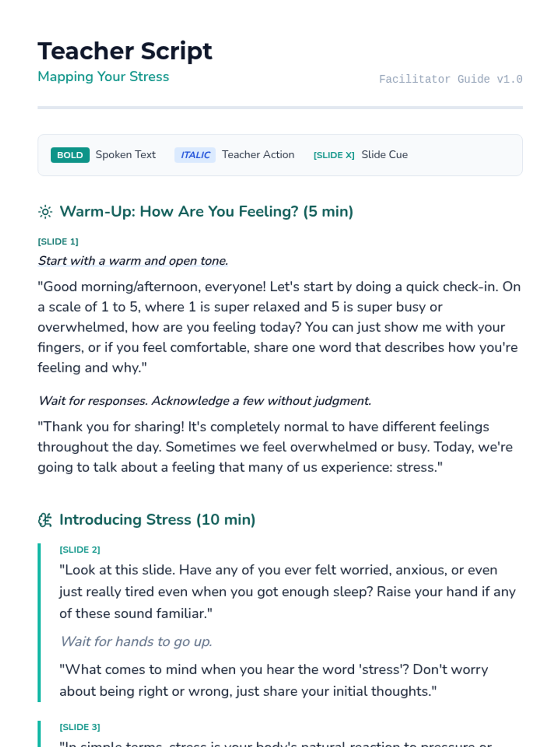Select the [SLIDE 2] cue label

pos(80,550)
